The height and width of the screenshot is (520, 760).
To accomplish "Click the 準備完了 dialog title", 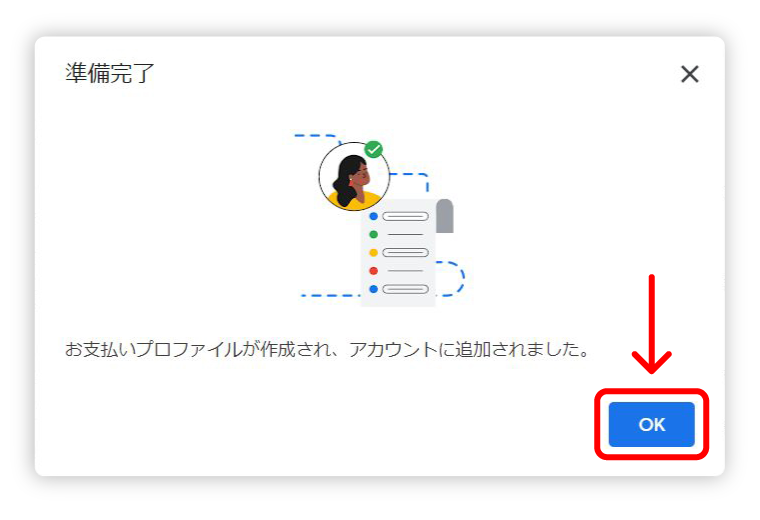I will [110, 74].
